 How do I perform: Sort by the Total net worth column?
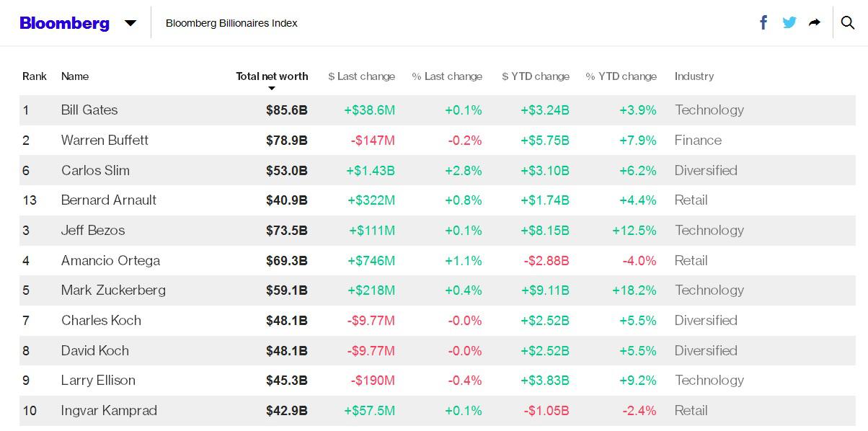coord(272,76)
